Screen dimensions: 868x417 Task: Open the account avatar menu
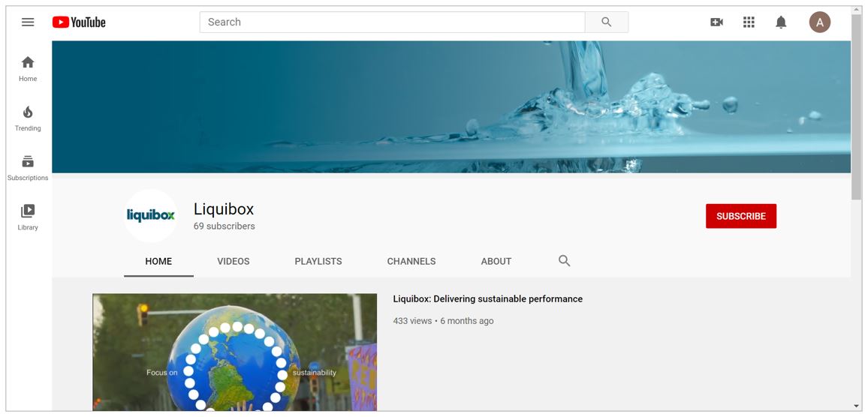pos(819,22)
